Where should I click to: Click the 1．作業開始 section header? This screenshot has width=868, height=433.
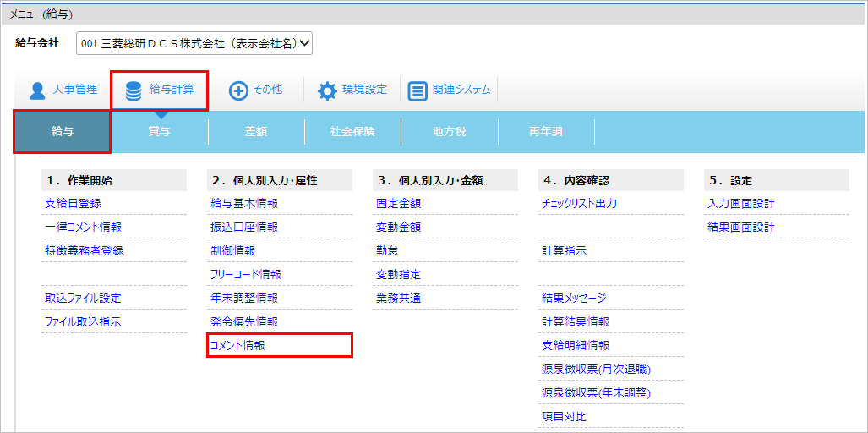pyautogui.click(x=114, y=180)
